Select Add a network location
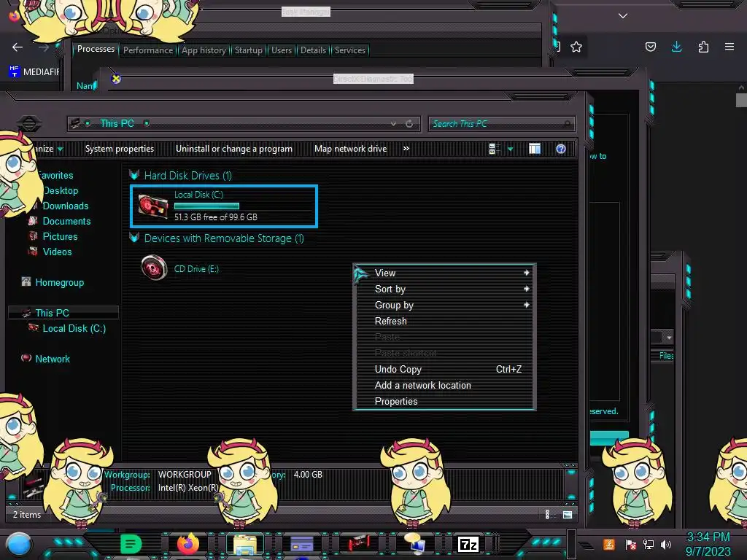The image size is (747, 560). tap(445, 386)
